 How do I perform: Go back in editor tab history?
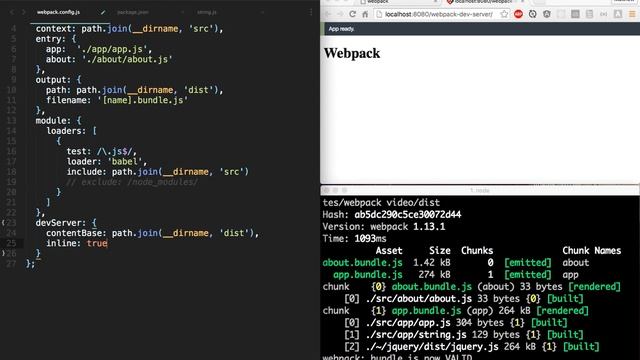(x=12, y=12)
